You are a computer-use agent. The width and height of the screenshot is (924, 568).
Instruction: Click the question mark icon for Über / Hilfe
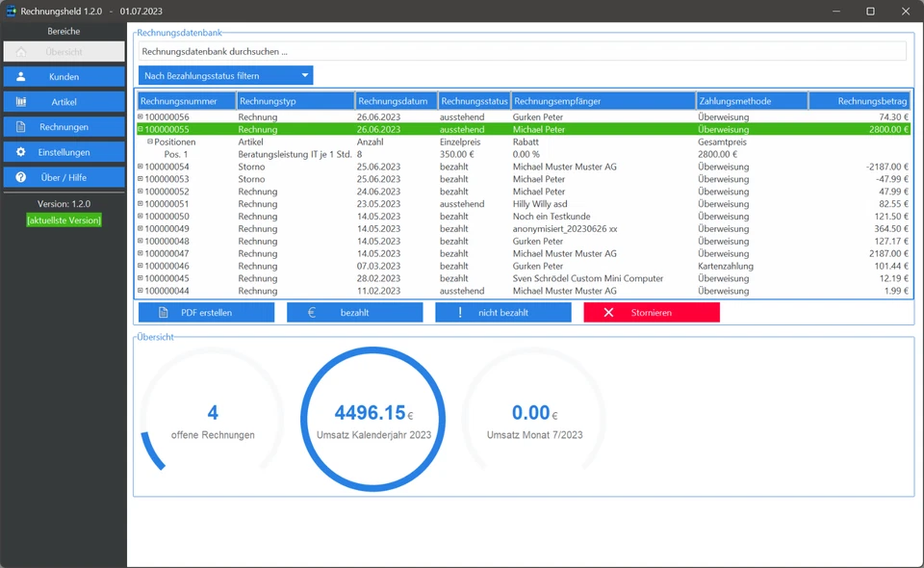tap(21, 177)
